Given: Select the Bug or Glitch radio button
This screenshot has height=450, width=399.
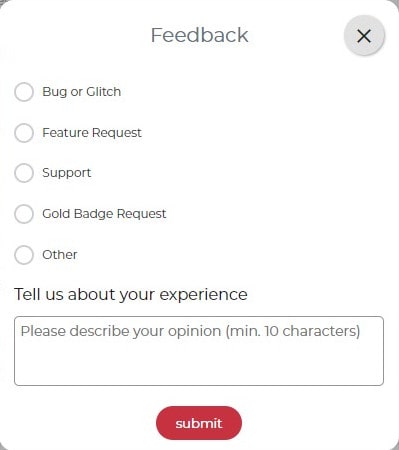Looking at the screenshot, I should tap(24, 92).
